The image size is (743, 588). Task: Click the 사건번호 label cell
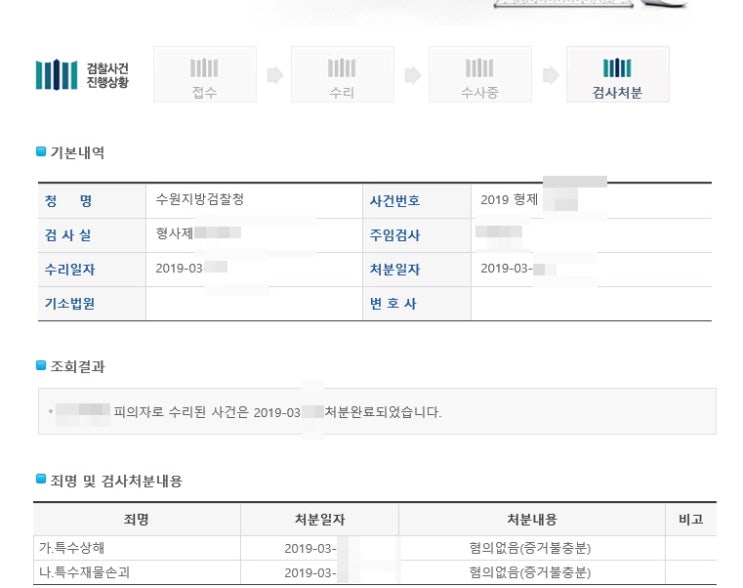point(417,201)
